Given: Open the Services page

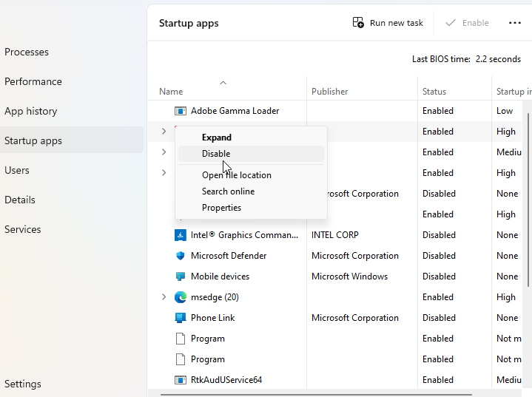Looking at the screenshot, I should 23,229.
